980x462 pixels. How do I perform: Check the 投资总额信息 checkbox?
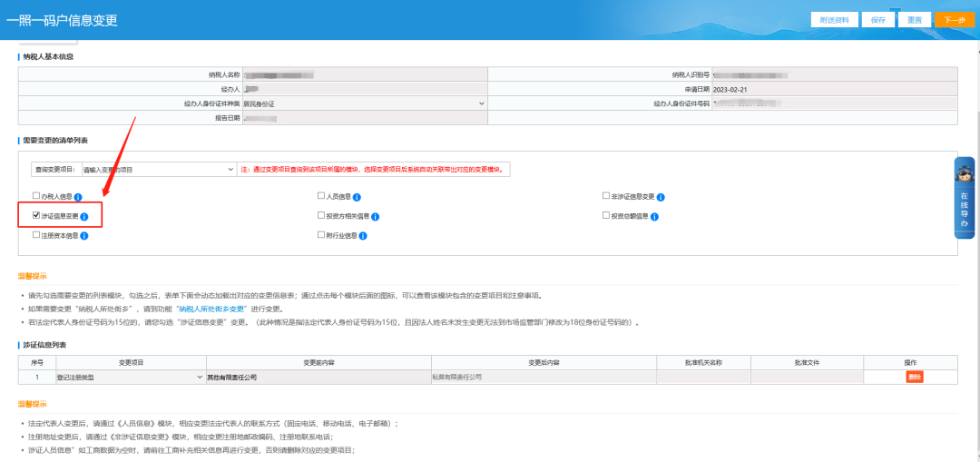(605, 216)
